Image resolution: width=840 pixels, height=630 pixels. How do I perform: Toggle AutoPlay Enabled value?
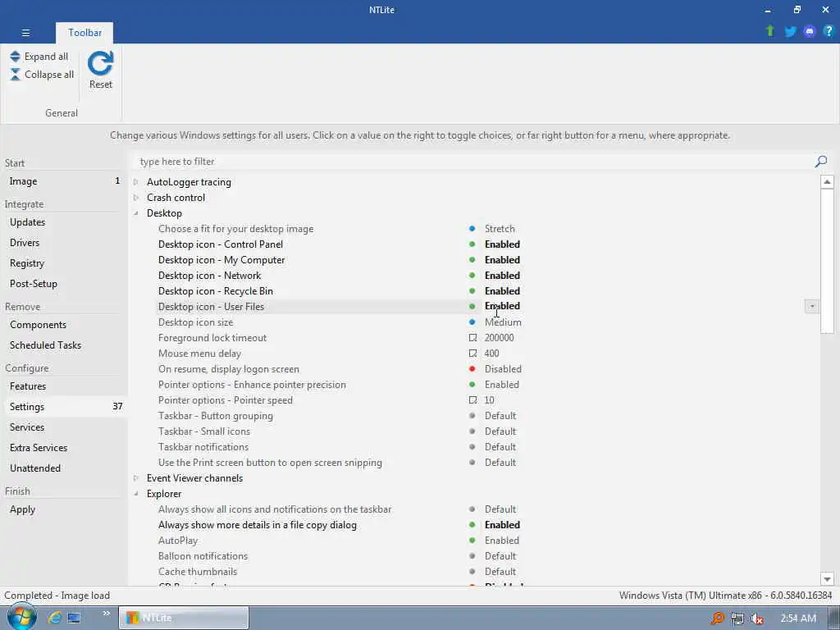pos(501,541)
